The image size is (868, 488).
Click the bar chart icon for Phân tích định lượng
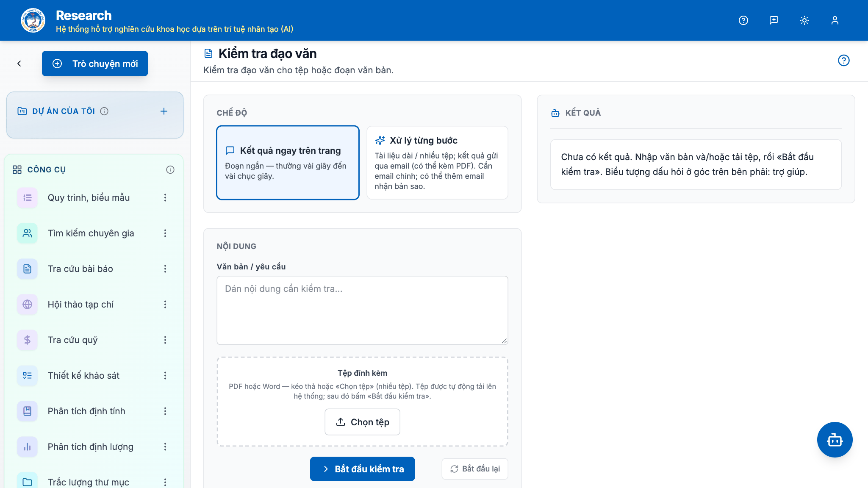point(28,446)
